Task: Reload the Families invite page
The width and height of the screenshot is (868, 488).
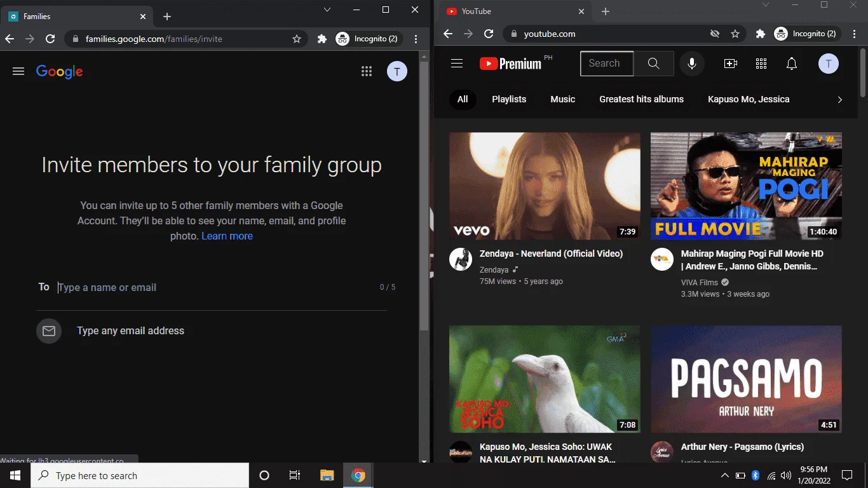Action: (x=50, y=39)
